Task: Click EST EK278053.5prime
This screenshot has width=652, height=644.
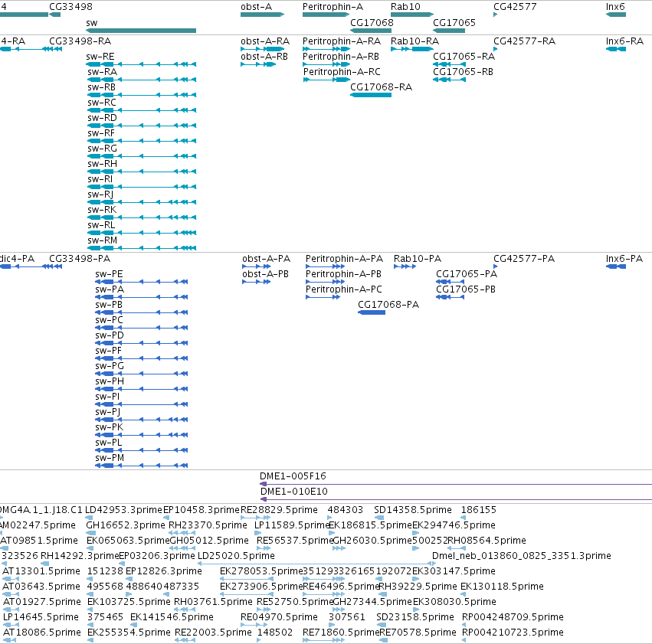Action: (x=247, y=579)
